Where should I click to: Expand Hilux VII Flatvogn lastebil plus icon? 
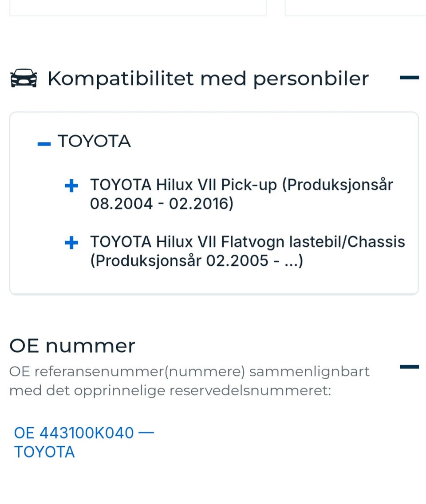tap(71, 243)
